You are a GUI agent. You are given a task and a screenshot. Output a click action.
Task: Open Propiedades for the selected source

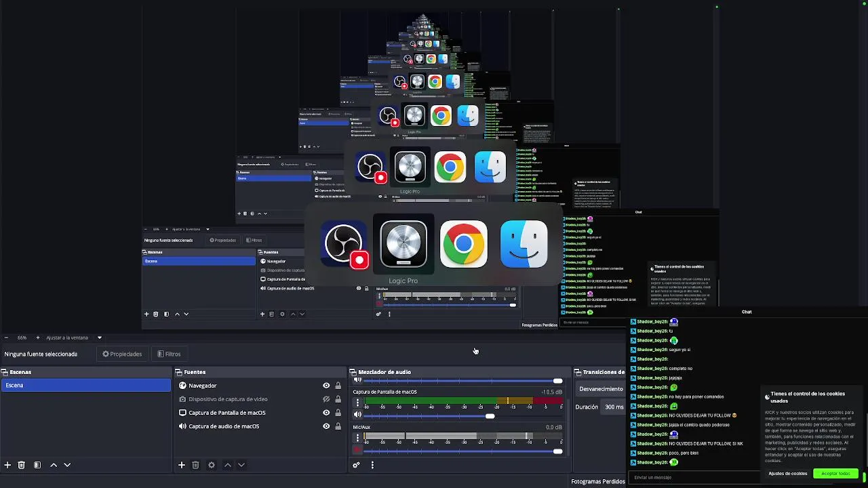[x=122, y=354]
